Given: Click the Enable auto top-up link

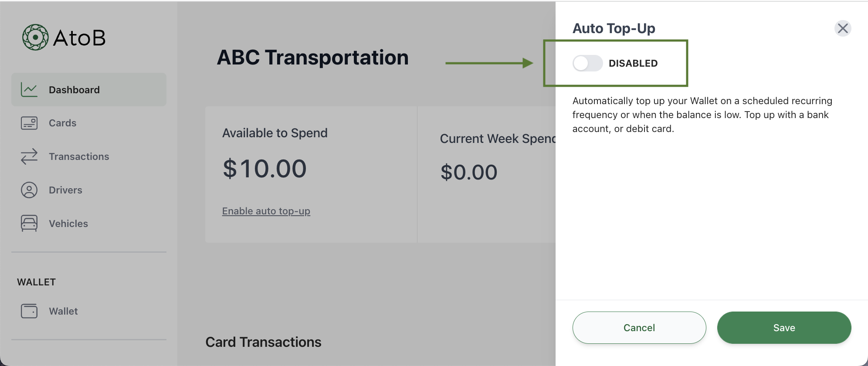Looking at the screenshot, I should click(266, 211).
